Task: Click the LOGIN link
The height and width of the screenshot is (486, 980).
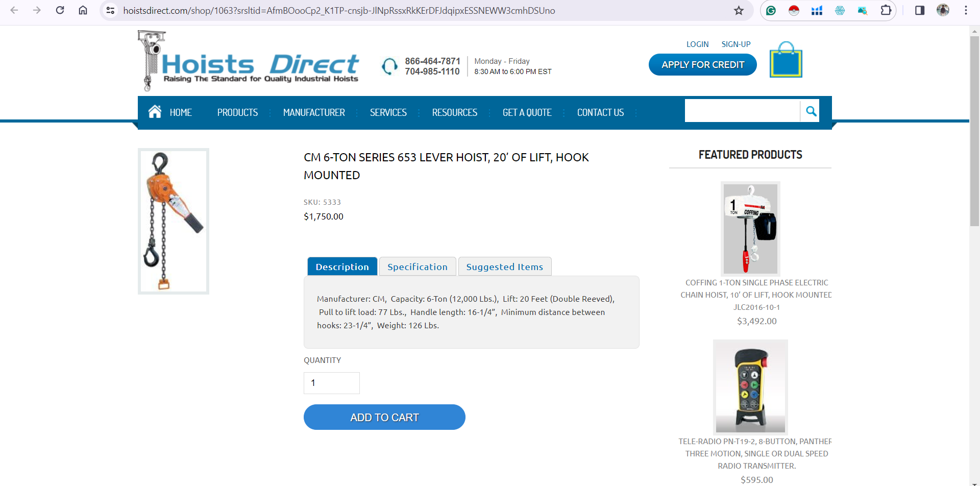Action: [697, 44]
